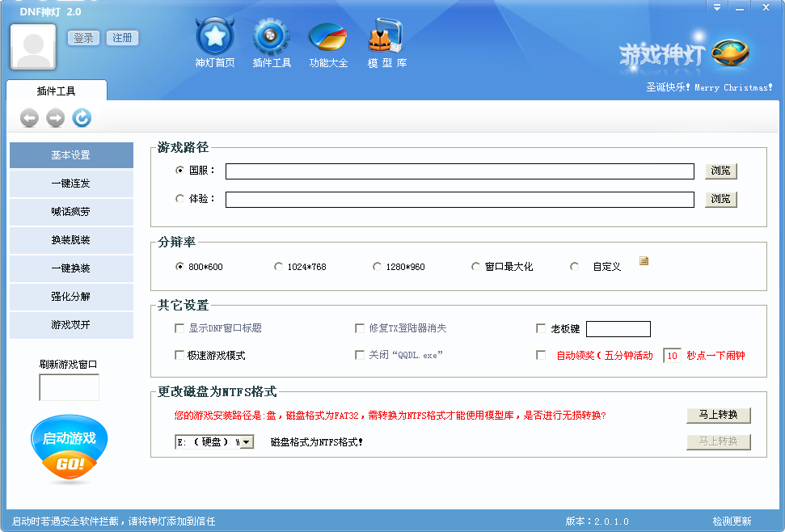Click the forward arrow navigation icon
The image size is (785, 532).
[56, 118]
